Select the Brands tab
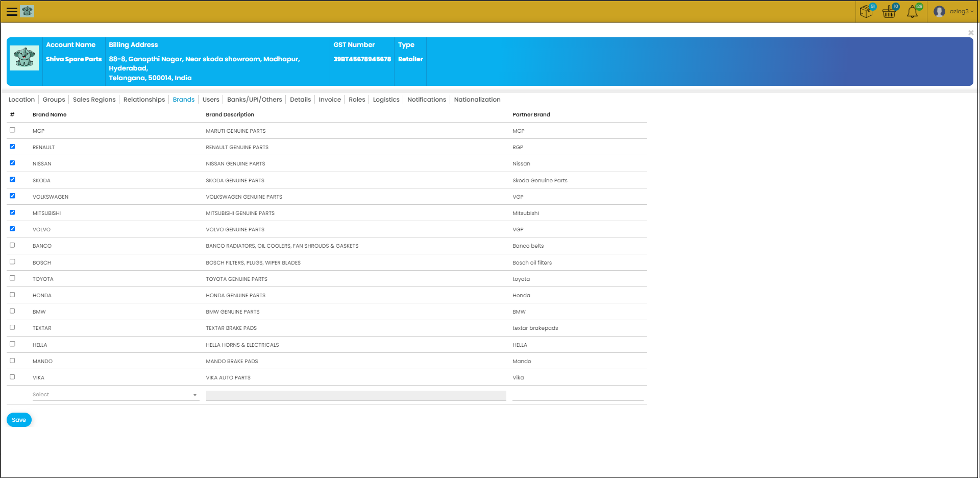980x478 pixels. tap(184, 100)
